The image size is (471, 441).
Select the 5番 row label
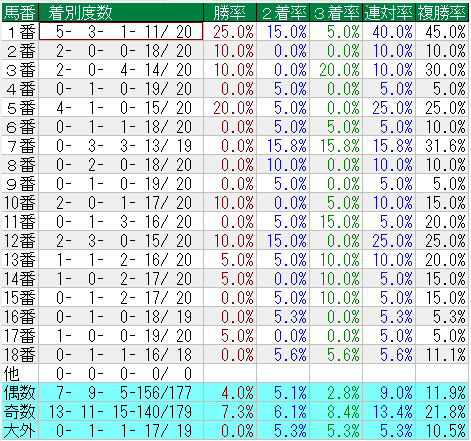[20, 108]
